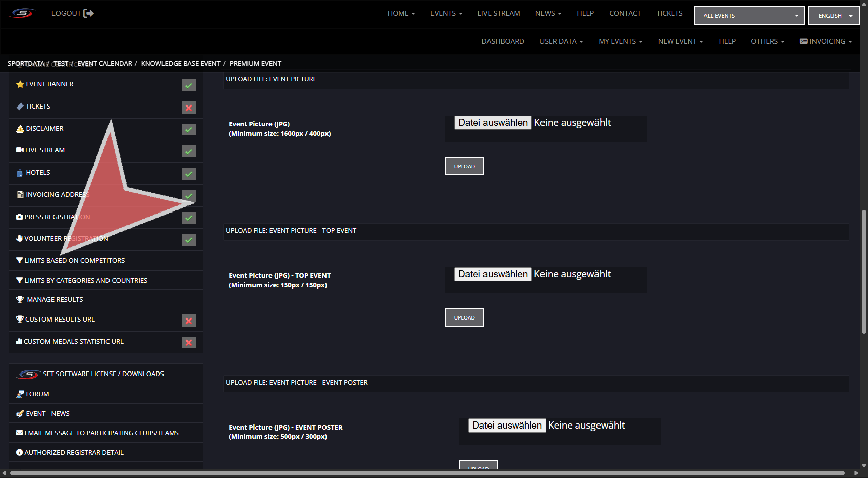Screen dimensions: 868x478
Task: Open the All Events dropdown
Action: (x=749, y=16)
